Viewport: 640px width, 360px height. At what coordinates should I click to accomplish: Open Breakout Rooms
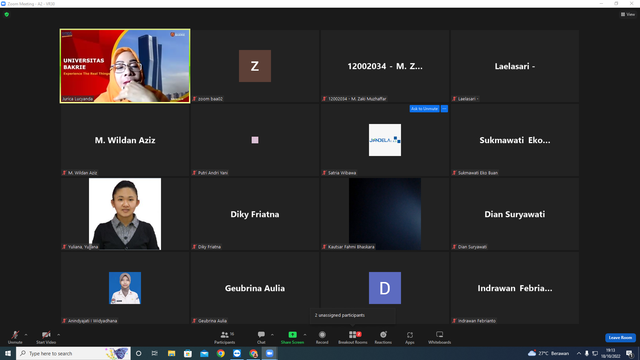pyautogui.click(x=353, y=337)
